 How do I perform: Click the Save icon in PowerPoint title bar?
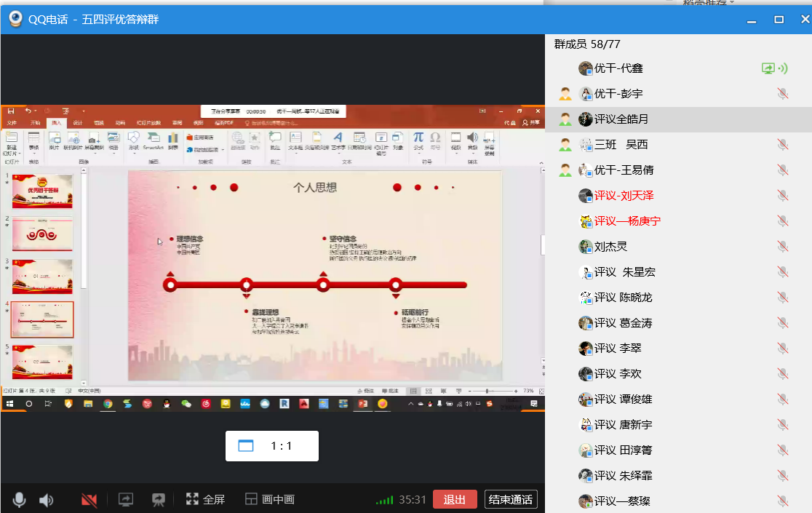(x=10, y=111)
